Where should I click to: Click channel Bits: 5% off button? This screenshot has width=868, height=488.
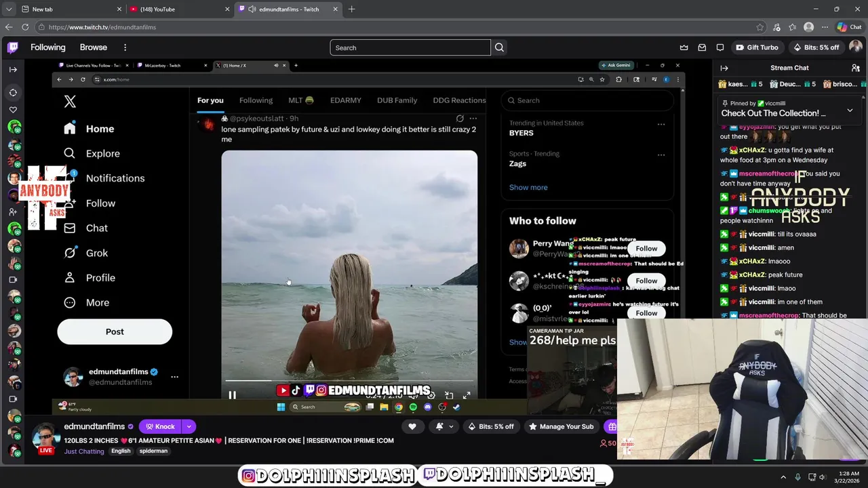coord(491,426)
